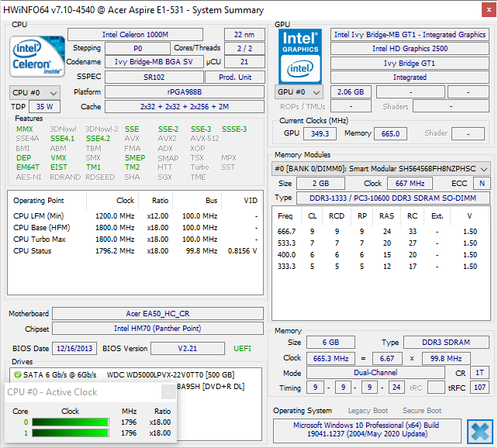The height and width of the screenshot is (448, 498).
Task: Click the SSPEC SR102 field
Action: point(154,77)
